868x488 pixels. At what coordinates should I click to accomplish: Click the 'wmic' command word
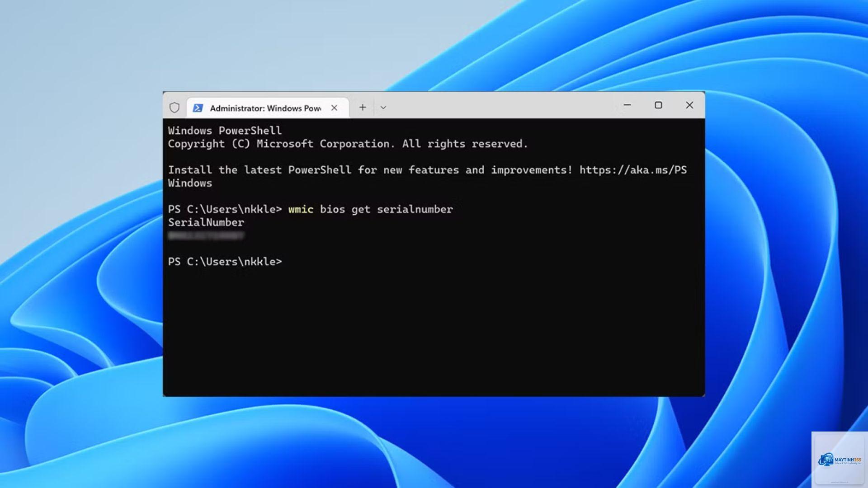(301, 210)
